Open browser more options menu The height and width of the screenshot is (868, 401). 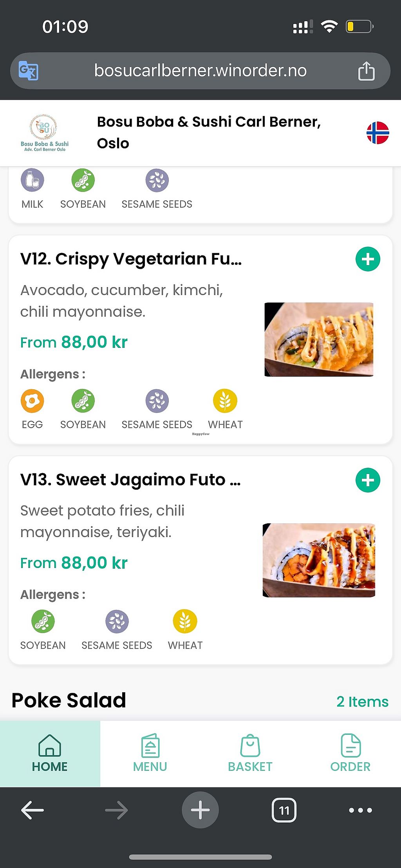point(360,810)
